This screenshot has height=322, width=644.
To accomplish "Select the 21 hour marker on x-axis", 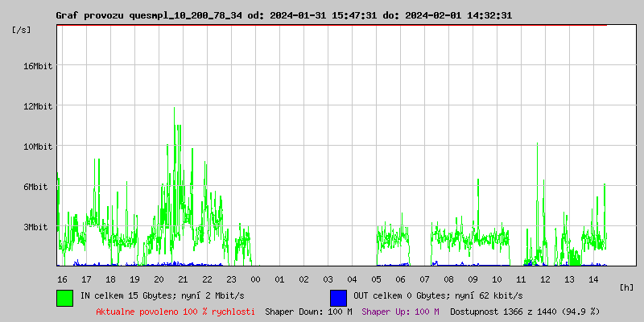I will (x=183, y=279).
